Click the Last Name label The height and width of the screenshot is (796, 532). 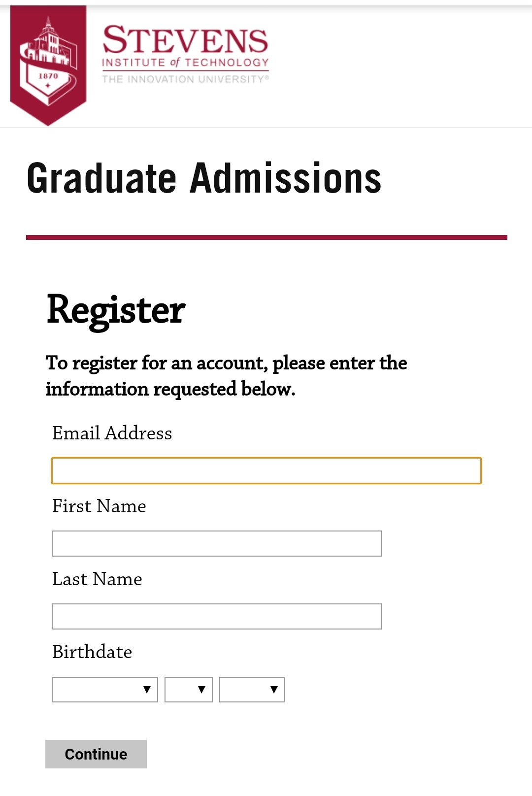[97, 579]
